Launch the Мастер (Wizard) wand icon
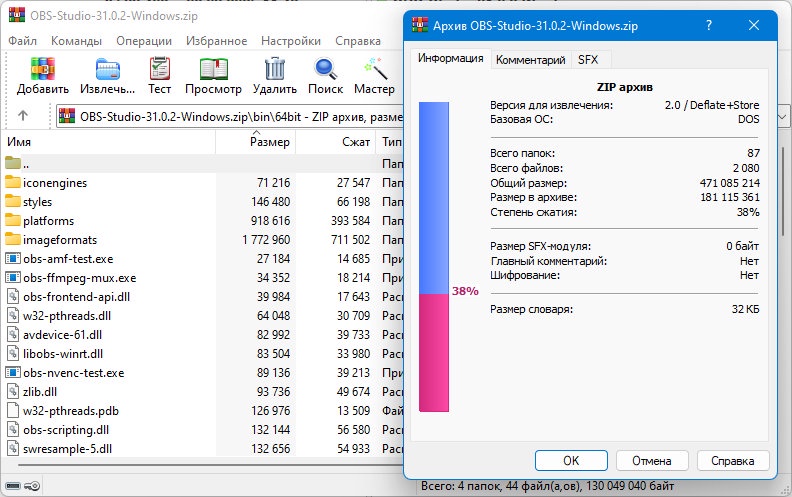Screen dimensions: 792x497 click(375, 69)
